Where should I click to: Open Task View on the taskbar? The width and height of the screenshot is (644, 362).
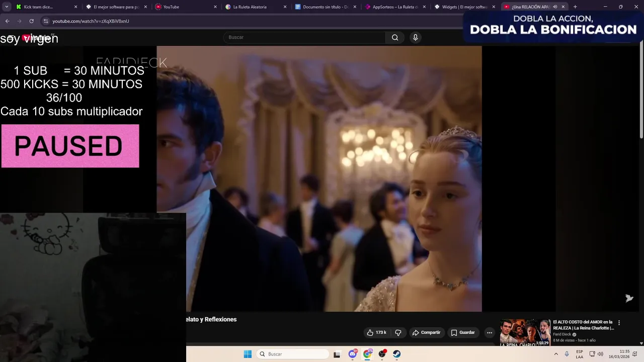pyautogui.click(x=337, y=354)
